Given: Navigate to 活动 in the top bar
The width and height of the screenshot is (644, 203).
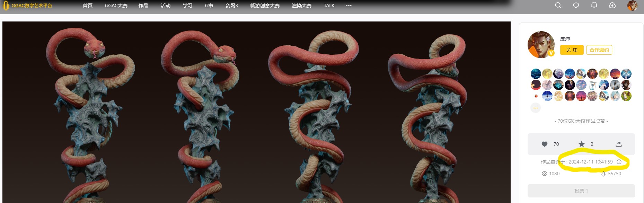Looking at the screenshot, I should click(x=165, y=6).
